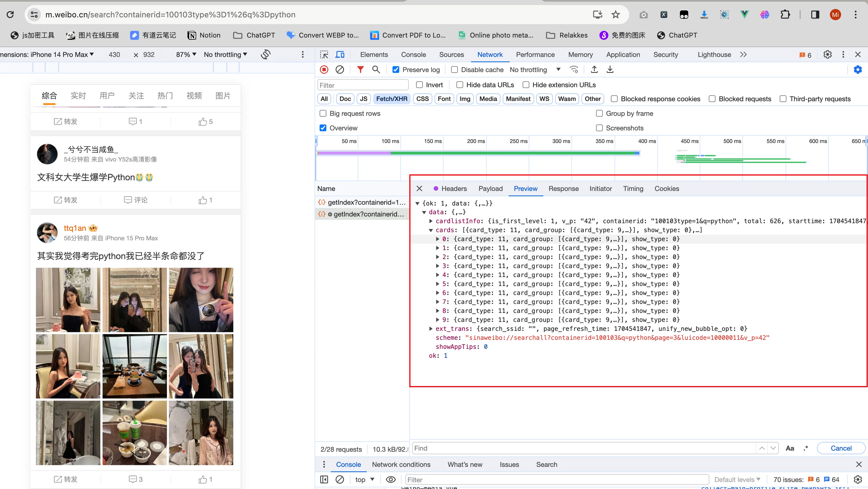This screenshot has height=489, width=868.
Task: Enable the Disable cache checkbox
Action: point(454,70)
